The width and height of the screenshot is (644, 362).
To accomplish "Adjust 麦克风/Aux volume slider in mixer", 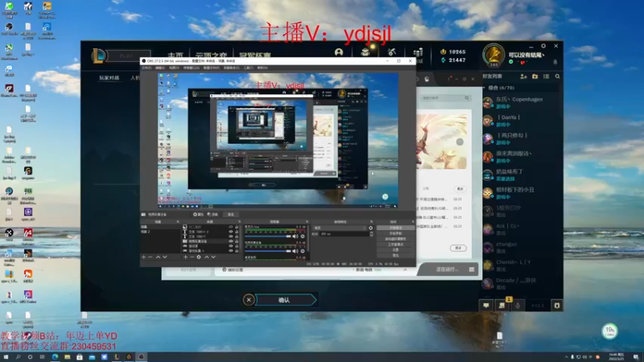I will [268, 236].
